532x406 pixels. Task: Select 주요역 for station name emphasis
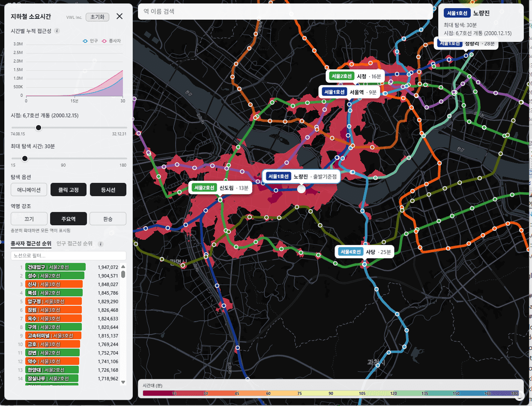click(69, 218)
